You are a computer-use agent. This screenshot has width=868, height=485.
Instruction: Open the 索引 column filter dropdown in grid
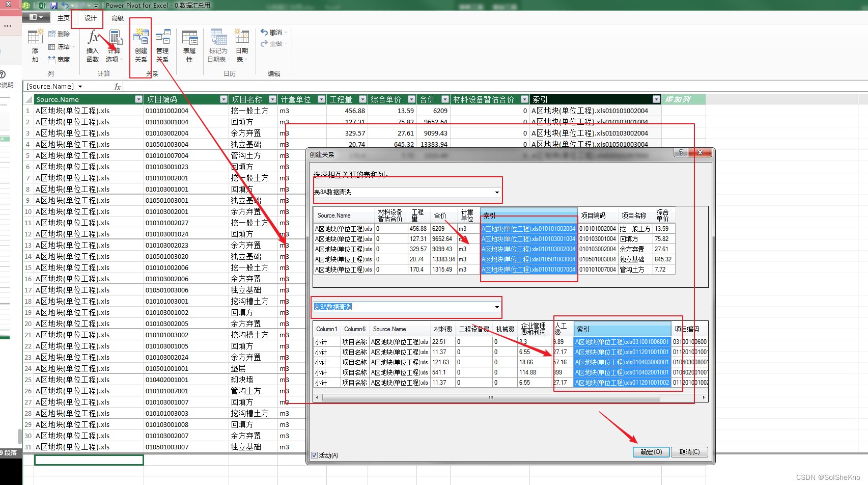coord(656,99)
